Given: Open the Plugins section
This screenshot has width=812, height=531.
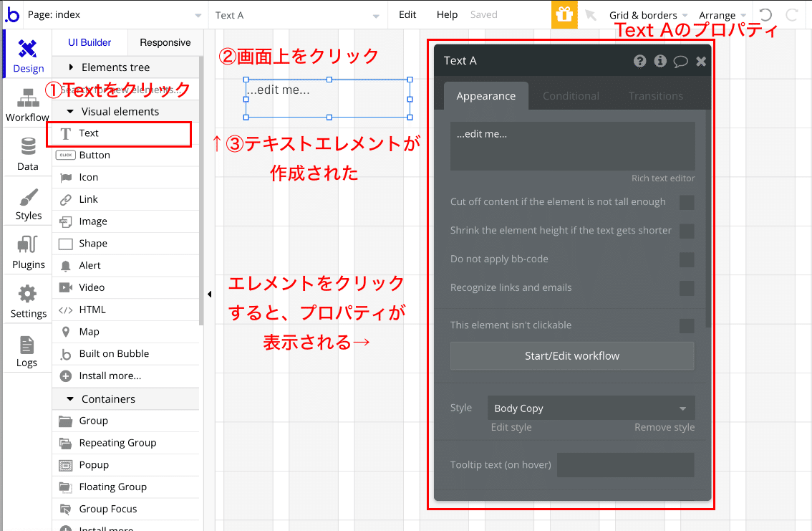Looking at the screenshot, I should (x=28, y=252).
